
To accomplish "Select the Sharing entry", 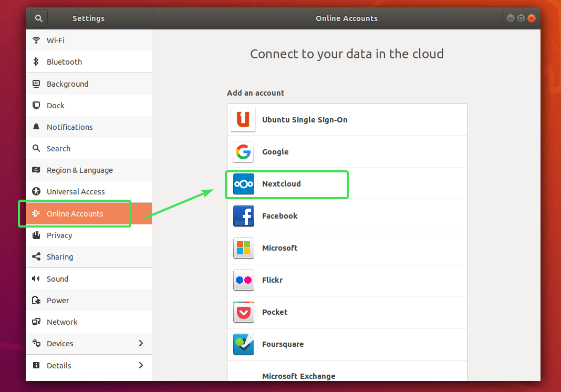I will [x=89, y=256].
